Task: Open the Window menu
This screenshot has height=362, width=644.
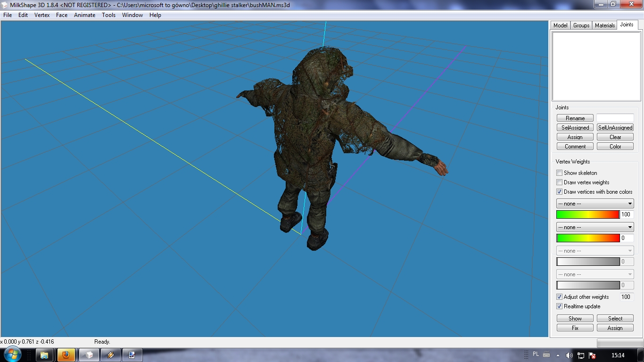Action: (x=132, y=15)
